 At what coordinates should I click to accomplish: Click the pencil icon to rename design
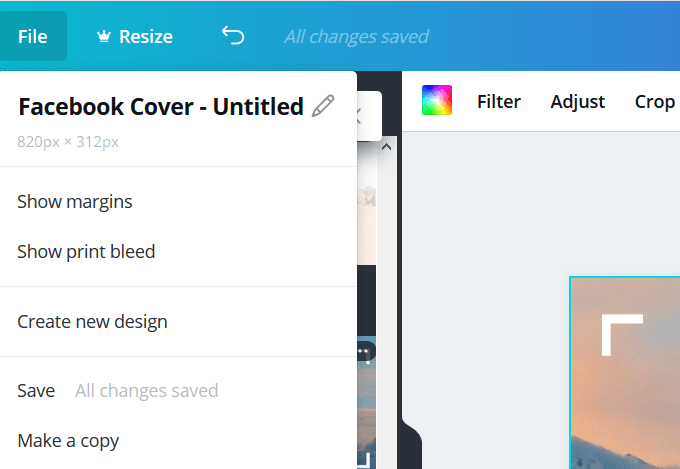[323, 105]
